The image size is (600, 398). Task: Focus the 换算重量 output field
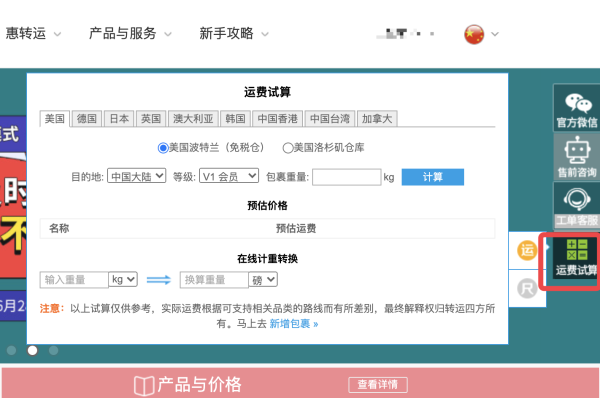(x=214, y=280)
